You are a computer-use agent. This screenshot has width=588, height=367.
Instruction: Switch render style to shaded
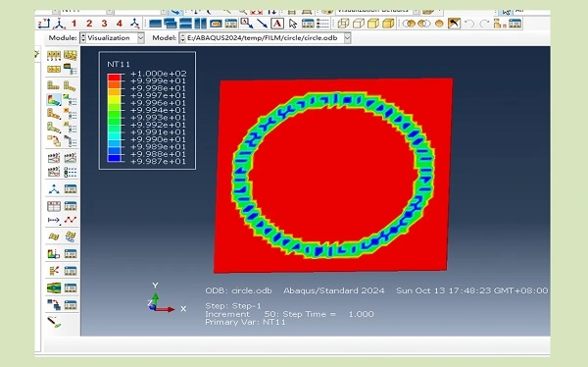[388, 24]
